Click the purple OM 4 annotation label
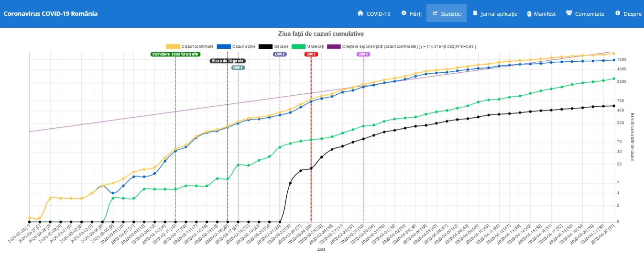The width and height of the screenshot is (644, 279). 363,55
